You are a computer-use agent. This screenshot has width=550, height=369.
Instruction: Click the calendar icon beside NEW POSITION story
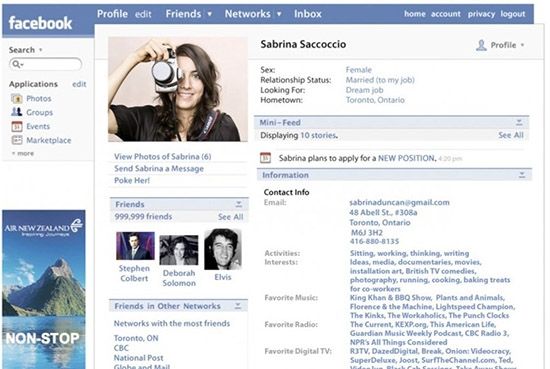click(x=265, y=158)
